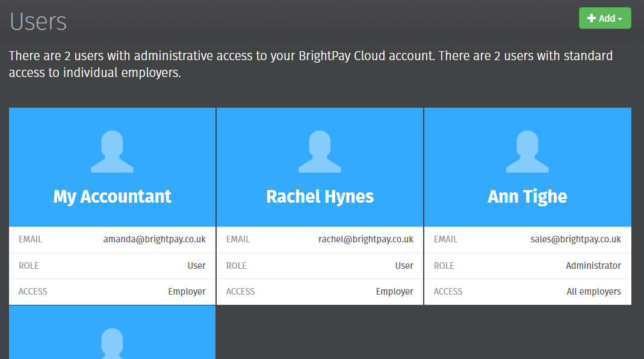Viewport: 644px width, 359px height.
Task: Select the rachel@brightpay.co.uk email address
Action: click(x=365, y=239)
